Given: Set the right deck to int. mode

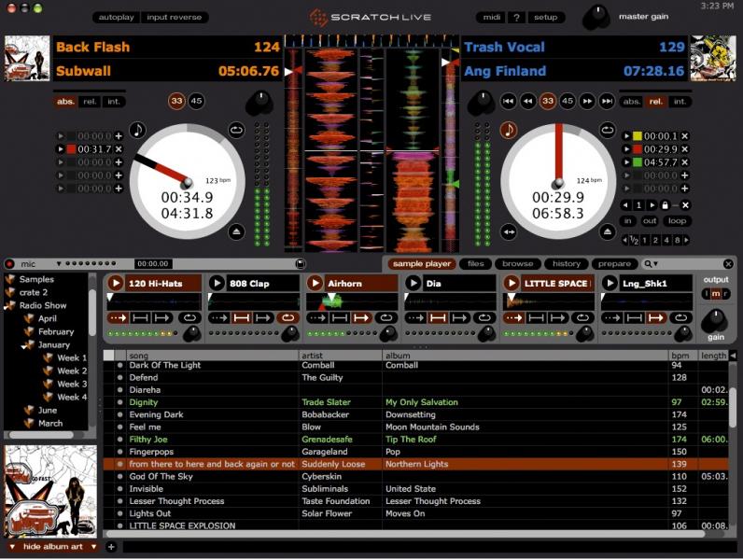Looking at the screenshot, I should click(680, 102).
